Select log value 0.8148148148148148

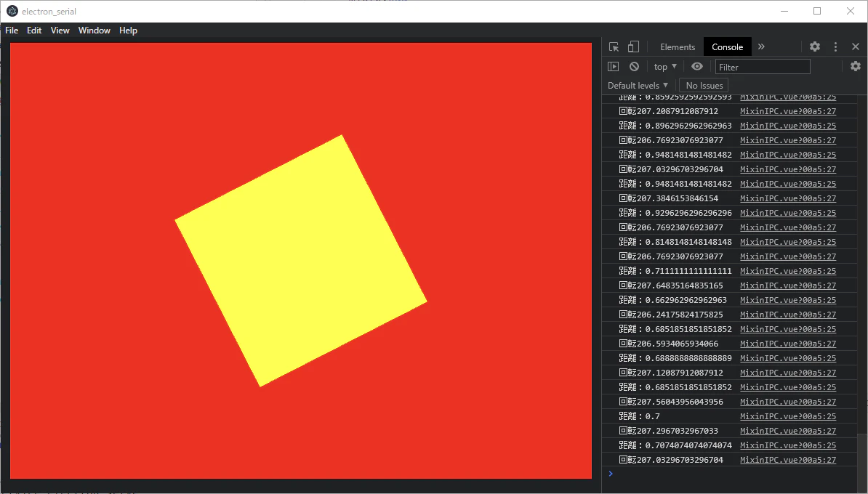click(x=688, y=242)
